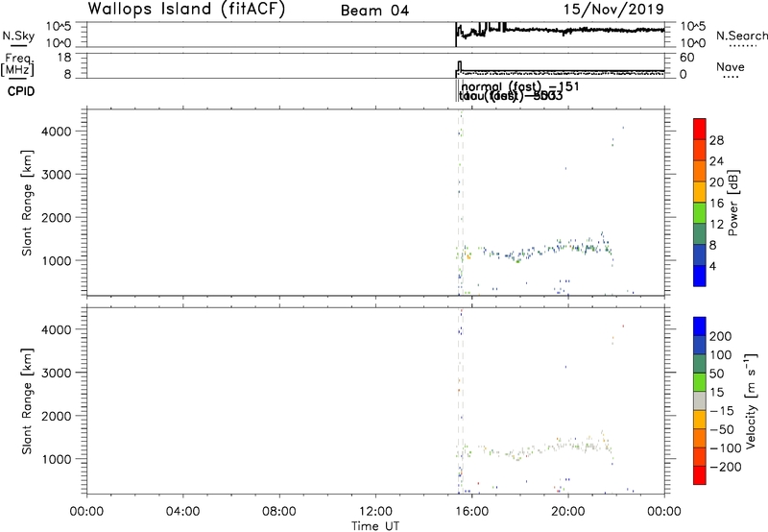Click the Velocity segment between -15 and -50
This screenshot has width=768, height=532.
pyautogui.click(x=700, y=420)
